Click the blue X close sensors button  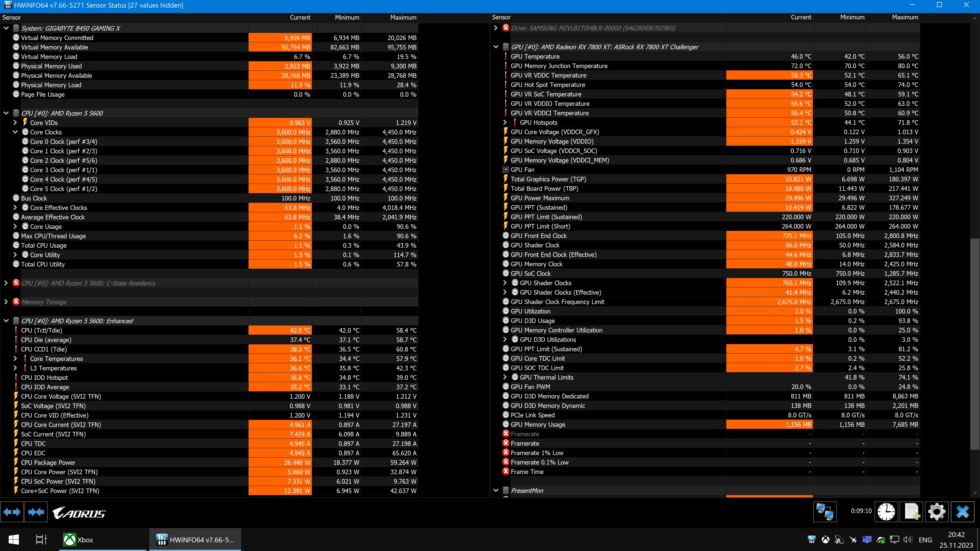click(x=962, y=512)
